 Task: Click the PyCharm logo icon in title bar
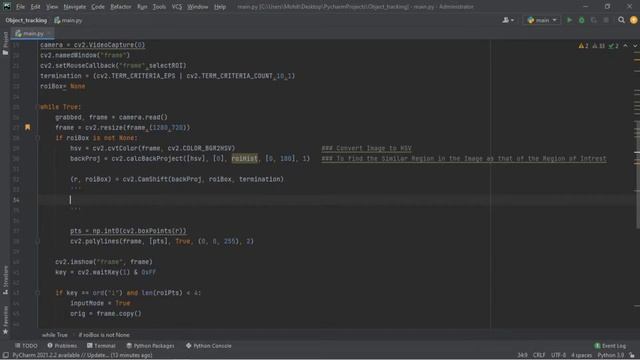pos(7,7)
